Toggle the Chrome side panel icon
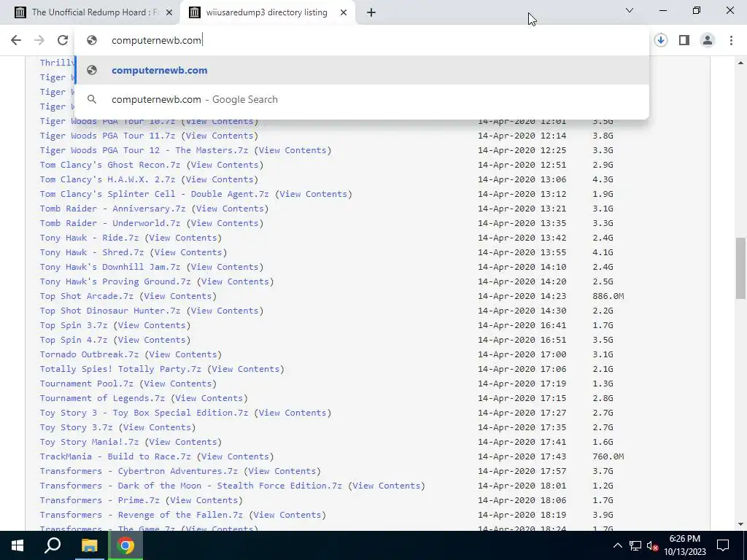The height and width of the screenshot is (560, 747). (x=684, y=40)
